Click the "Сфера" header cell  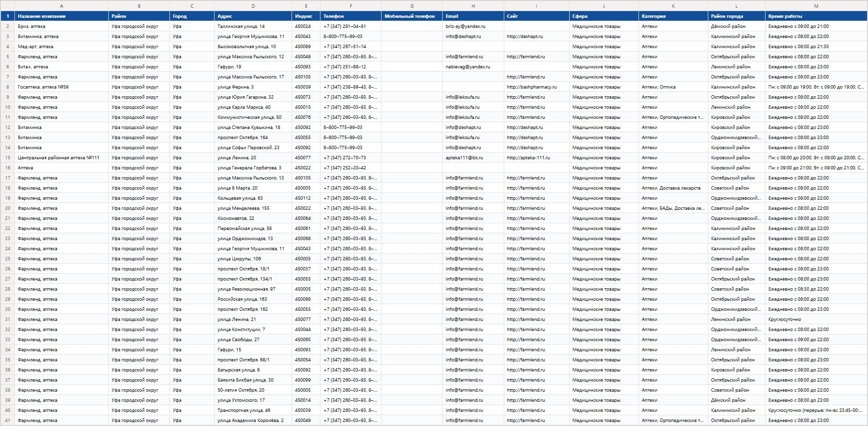(x=604, y=16)
